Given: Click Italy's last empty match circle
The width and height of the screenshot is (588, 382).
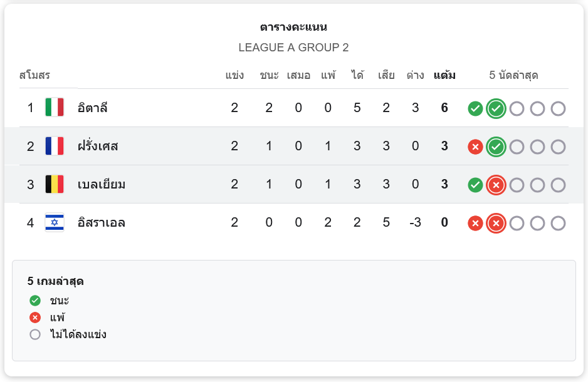Looking at the screenshot, I should coord(558,108).
